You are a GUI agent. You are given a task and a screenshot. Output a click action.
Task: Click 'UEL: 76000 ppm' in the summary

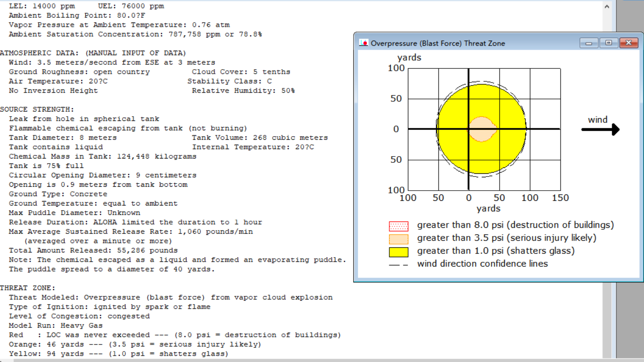pyautogui.click(x=131, y=6)
